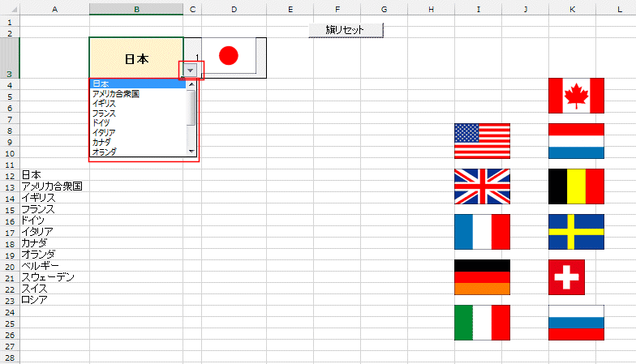
Task: Click the dropdown list scrollbar thumb
Action: tap(191, 107)
